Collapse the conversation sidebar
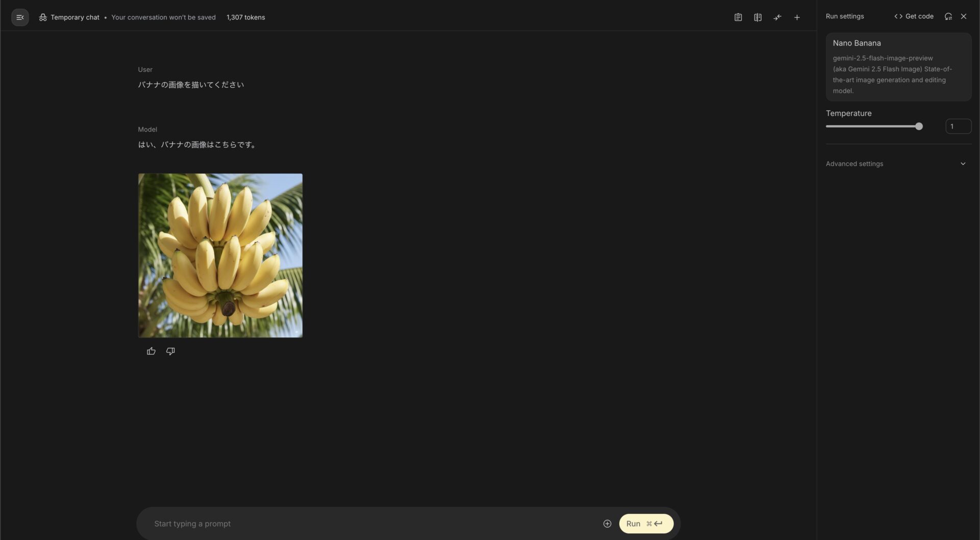980x540 pixels. (x=19, y=17)
